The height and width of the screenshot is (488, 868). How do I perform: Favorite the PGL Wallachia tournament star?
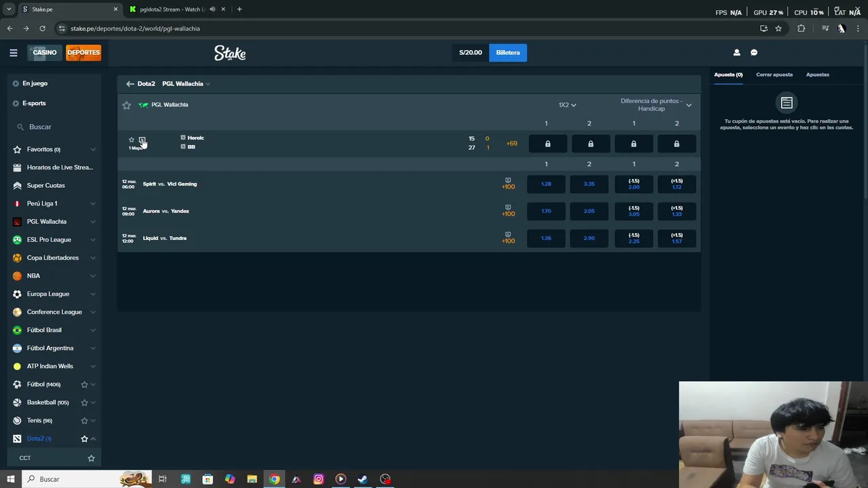coord(126,105)
